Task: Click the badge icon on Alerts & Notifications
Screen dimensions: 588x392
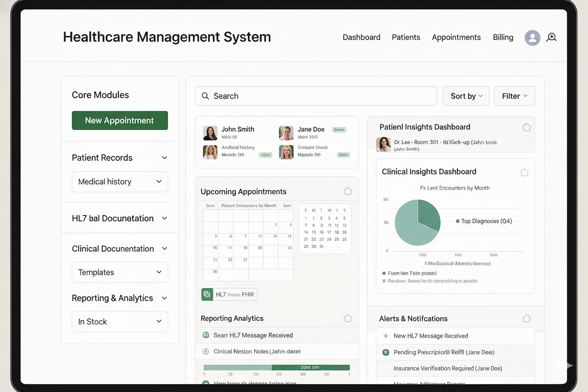Action: pos(526,318)
